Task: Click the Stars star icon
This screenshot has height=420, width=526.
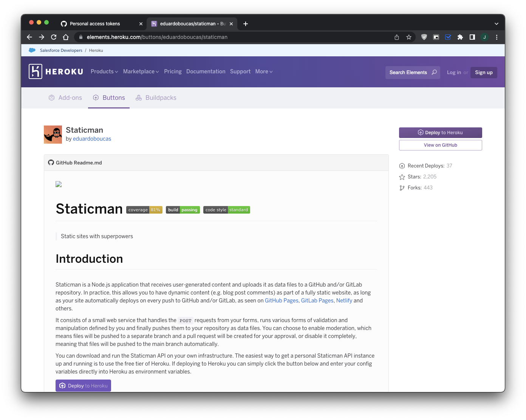Action: tap(402, 177)
